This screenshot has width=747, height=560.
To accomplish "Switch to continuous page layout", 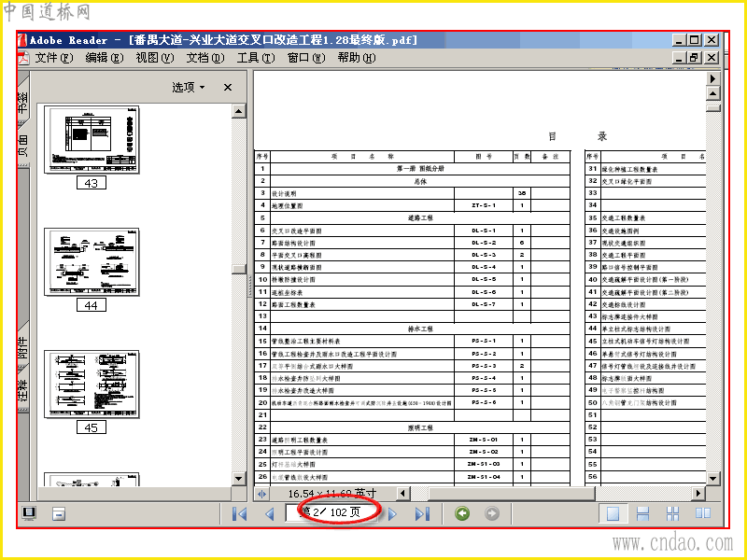I will coord(642,513).
